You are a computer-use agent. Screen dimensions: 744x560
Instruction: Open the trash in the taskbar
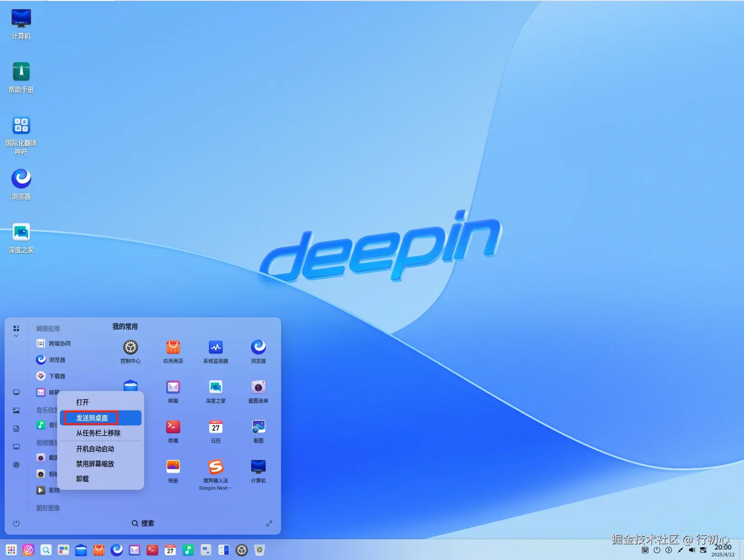pos(259,550)
